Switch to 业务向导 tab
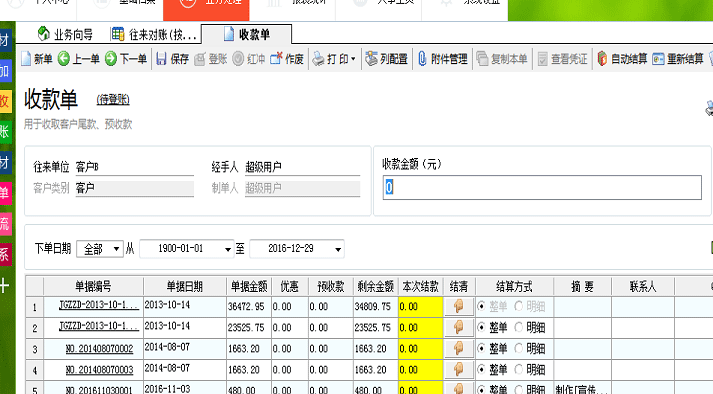Viewport: 713px width, 394px height. [x=65, y=34]
